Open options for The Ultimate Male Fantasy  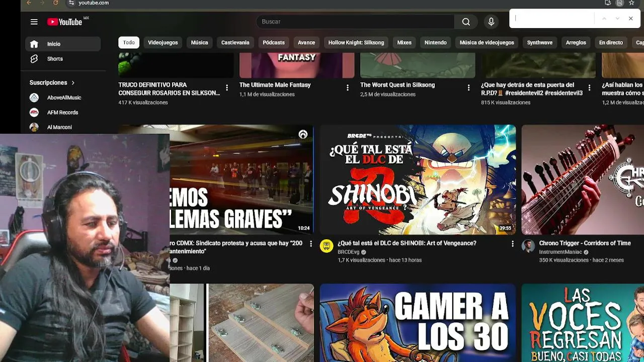click(347, 87)
